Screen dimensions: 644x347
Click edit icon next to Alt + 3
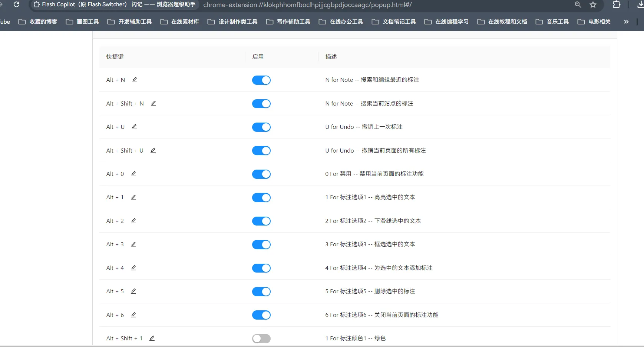133,244
